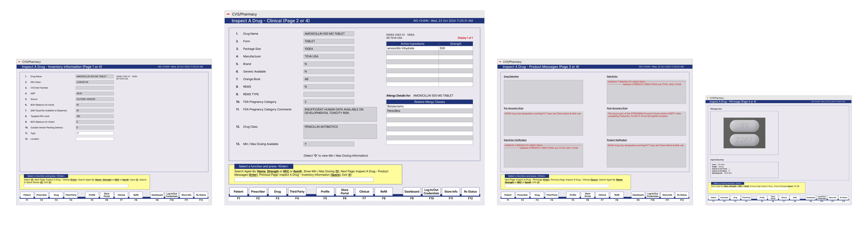Click the CVS logo icon in the Clinical window title bar

[x=228, y=14]
